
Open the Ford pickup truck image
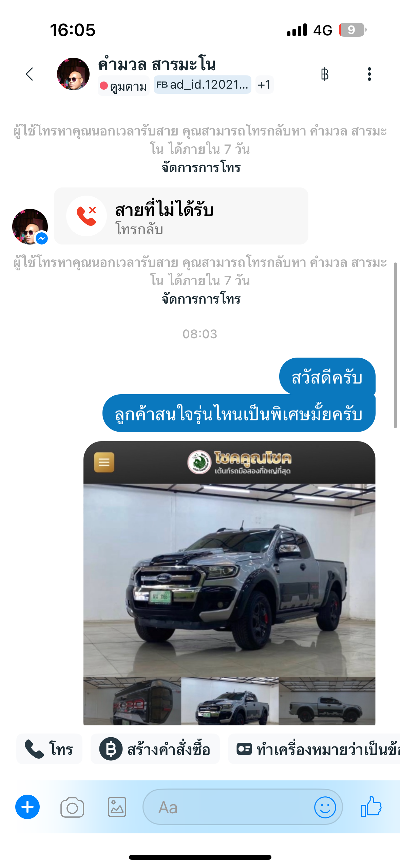pyautogui.click(x=229, y=583)
